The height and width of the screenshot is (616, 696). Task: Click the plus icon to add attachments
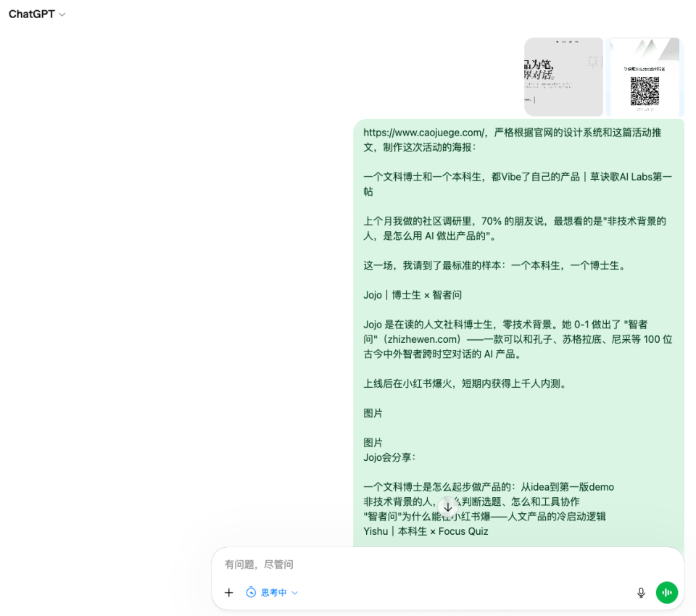228,593
